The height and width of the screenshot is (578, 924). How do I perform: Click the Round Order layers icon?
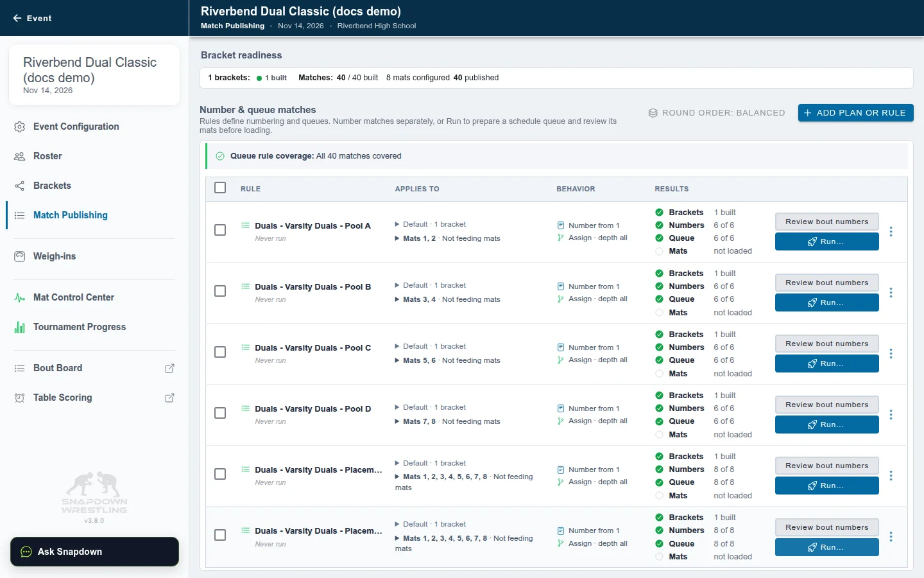pos(653,113)
